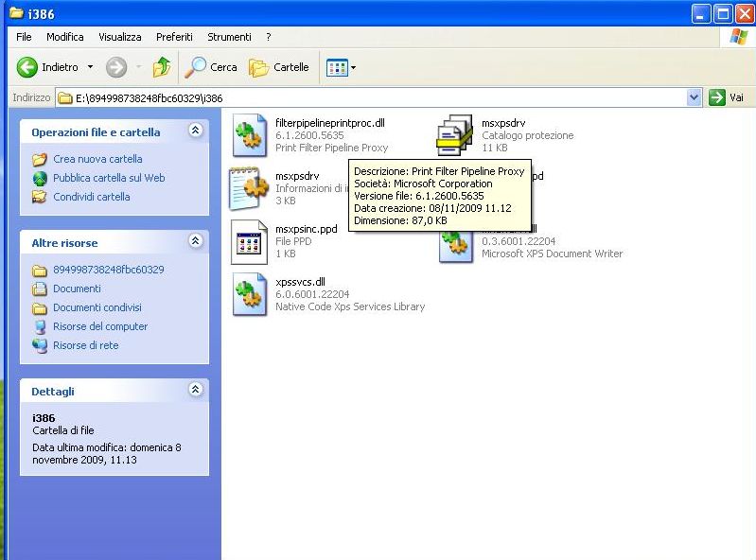This screenshot has width=756, height=560.
Task: Click the Documenti folder icon in Altre risorse
Action: point(40,289)
